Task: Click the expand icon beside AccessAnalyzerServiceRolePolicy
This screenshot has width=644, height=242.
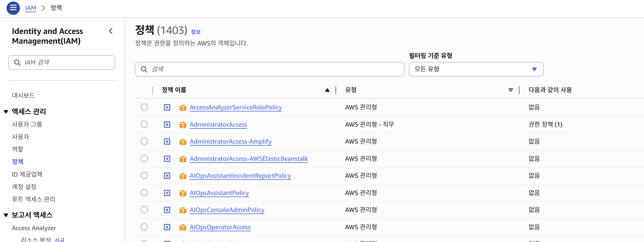Action: 167,107
